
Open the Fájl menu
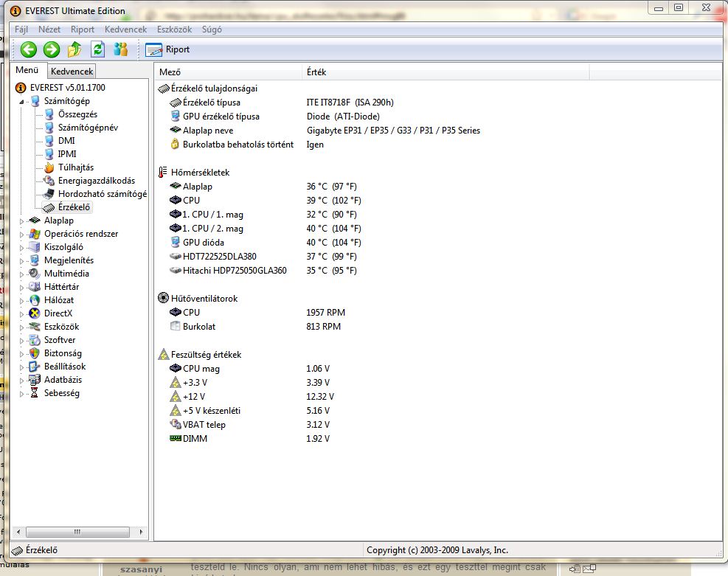[21, 30]
